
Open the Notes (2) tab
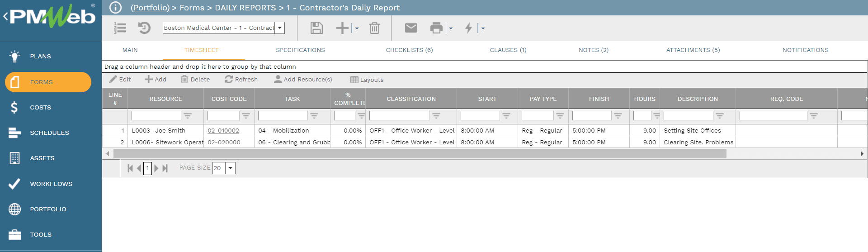594,50
